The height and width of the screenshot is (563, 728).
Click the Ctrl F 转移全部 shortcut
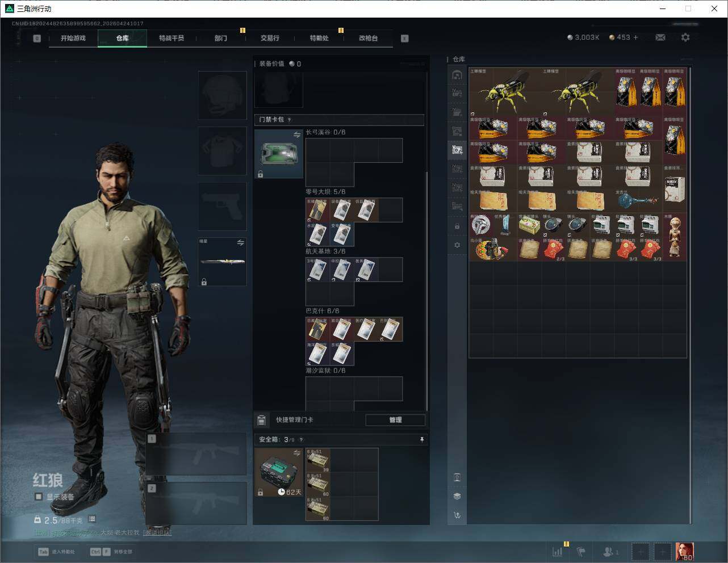[x=111, y=552]
